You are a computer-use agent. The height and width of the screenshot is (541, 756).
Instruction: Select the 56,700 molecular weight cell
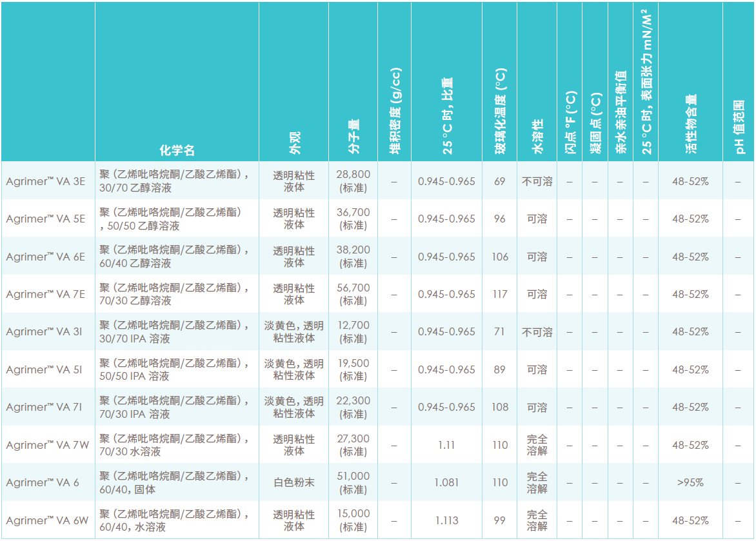(353, 294)
